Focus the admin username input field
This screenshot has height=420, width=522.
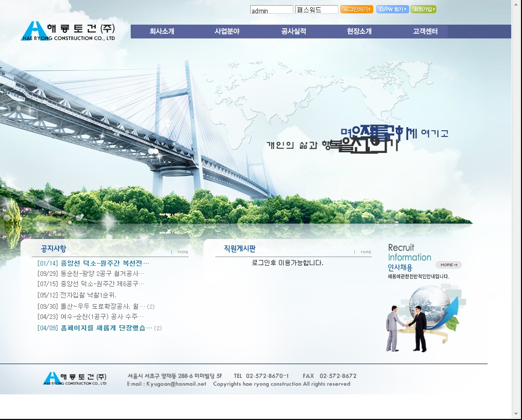271,10
